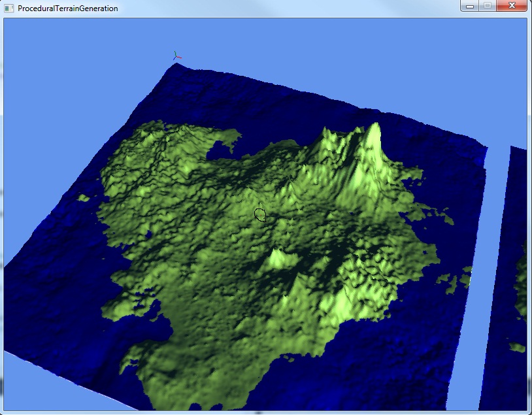
Task: Close the ProceduralTerrainGeneration window
Action: [x=510, y=6]
